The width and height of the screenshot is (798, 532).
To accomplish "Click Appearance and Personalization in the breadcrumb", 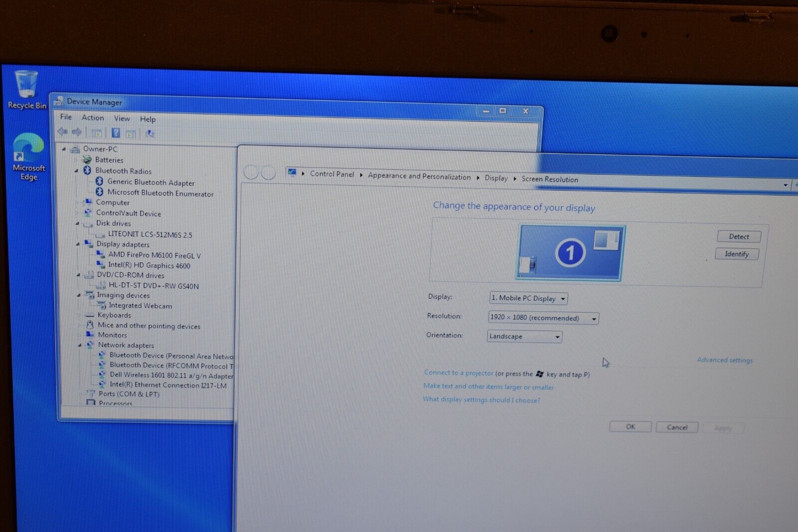I will 419,176.
